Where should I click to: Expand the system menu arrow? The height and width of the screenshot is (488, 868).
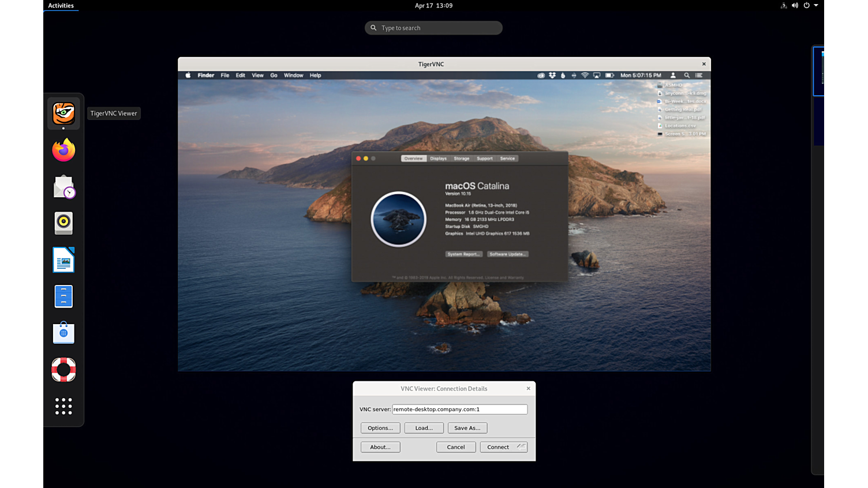coord(816,5)
